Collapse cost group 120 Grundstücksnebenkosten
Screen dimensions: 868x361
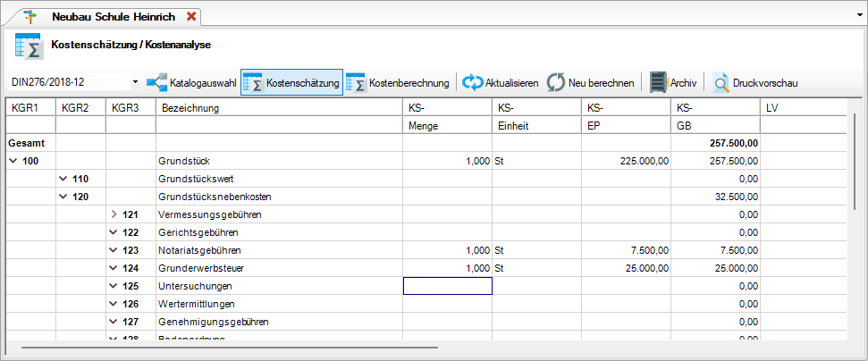[x=63, y=197]
